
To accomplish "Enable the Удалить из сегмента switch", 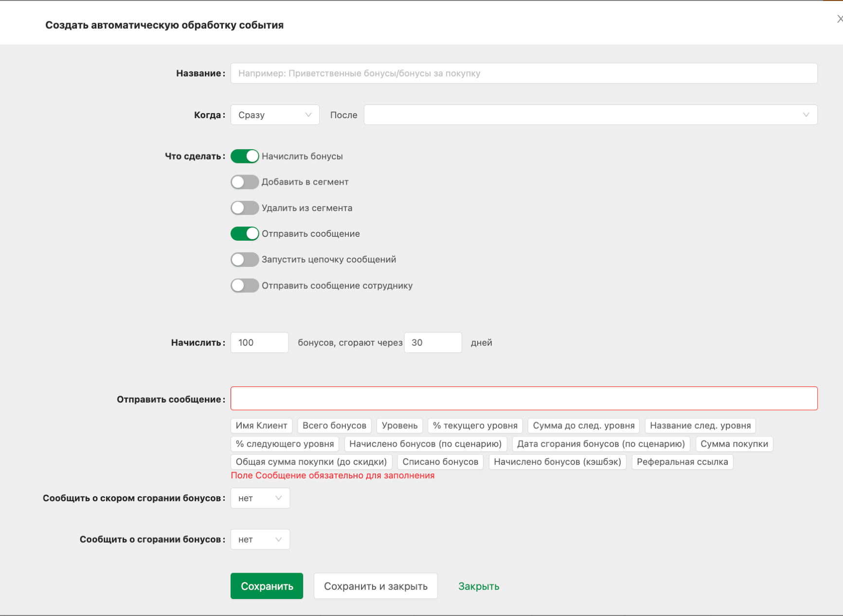I will coord(245,208).
